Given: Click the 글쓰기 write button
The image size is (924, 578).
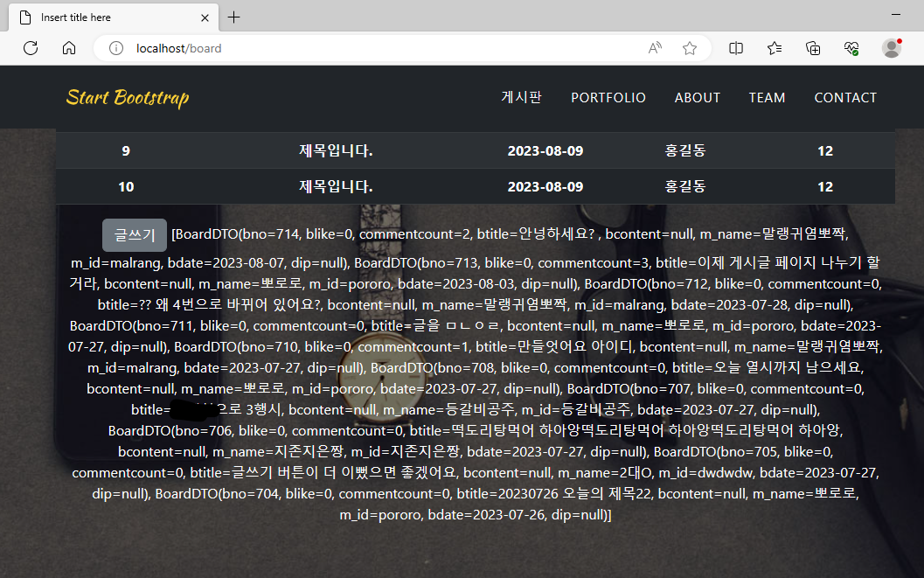Looking at the screenshot, I should pyautogui.click(x=135, y=235).
